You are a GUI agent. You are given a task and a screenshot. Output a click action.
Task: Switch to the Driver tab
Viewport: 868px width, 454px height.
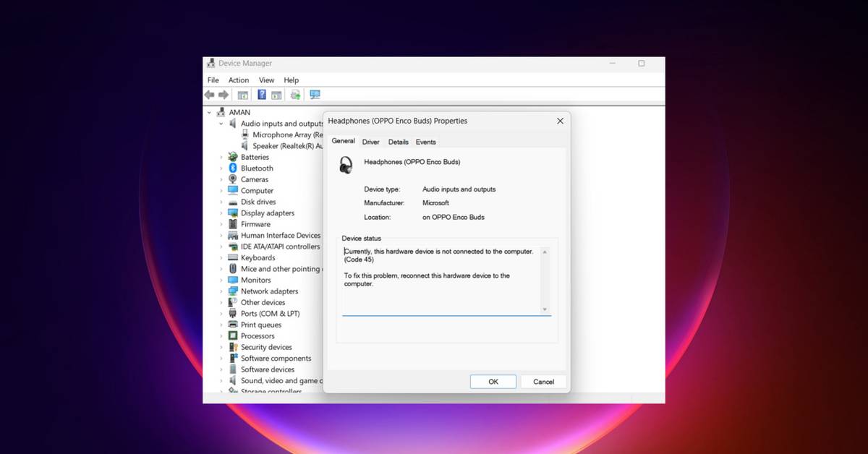370,142
